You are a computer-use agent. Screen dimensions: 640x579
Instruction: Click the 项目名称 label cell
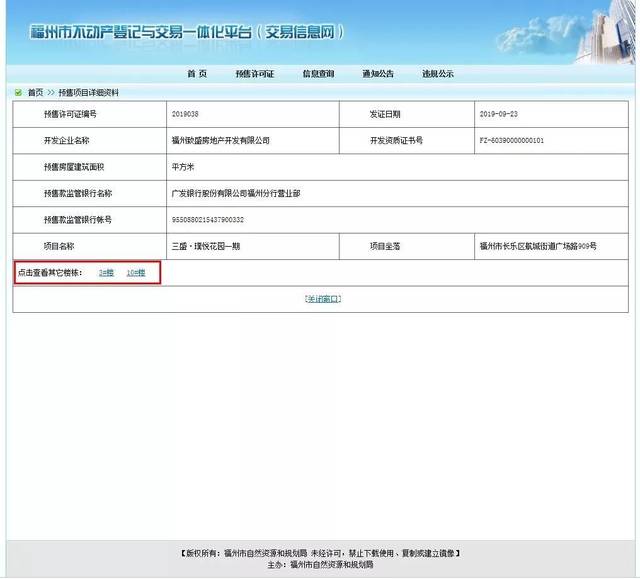point(89,246)
